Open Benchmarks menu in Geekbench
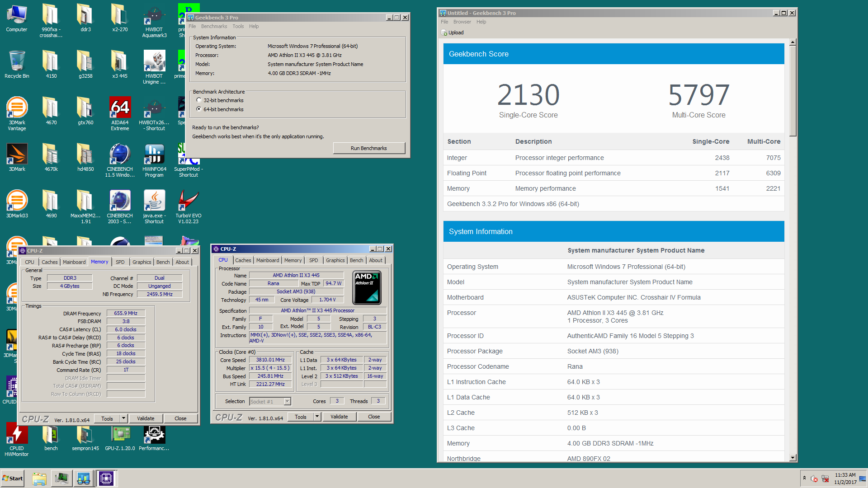This screenshot has width=868, height=488. 214,26
